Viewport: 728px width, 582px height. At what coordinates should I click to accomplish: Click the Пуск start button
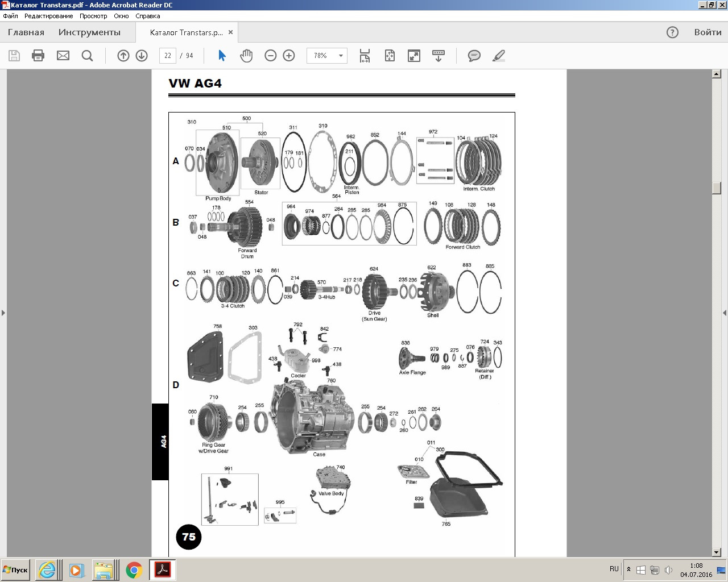(15, 570)
